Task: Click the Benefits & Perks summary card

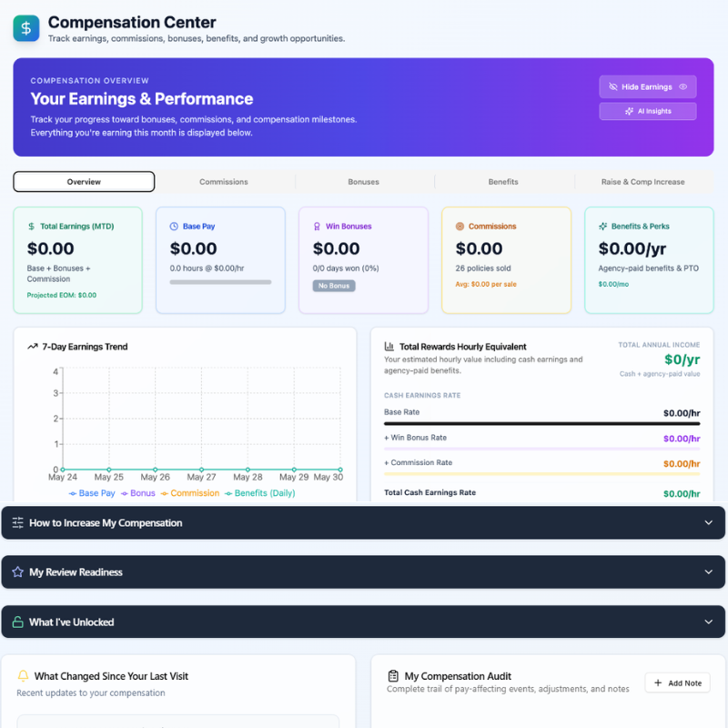Action: 649,260
